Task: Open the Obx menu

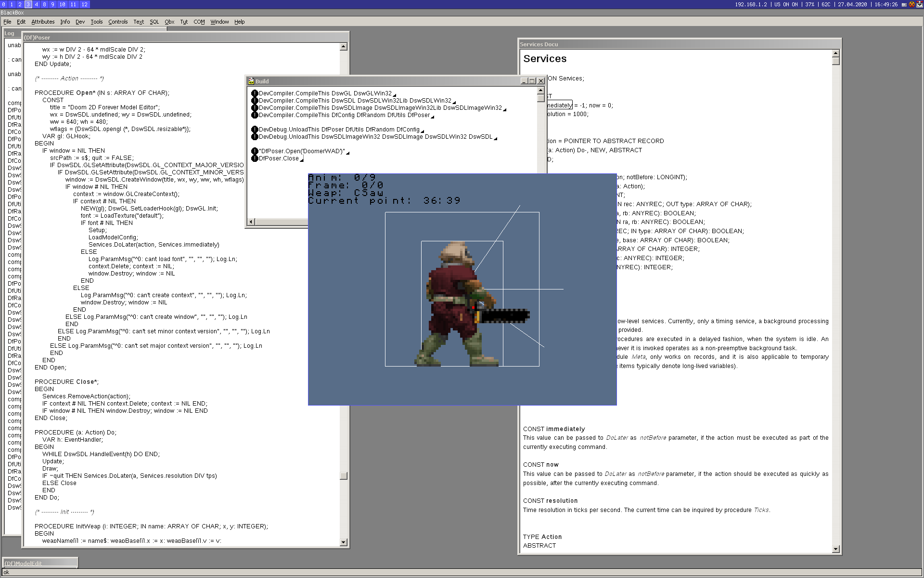Action: pos(169,22)
